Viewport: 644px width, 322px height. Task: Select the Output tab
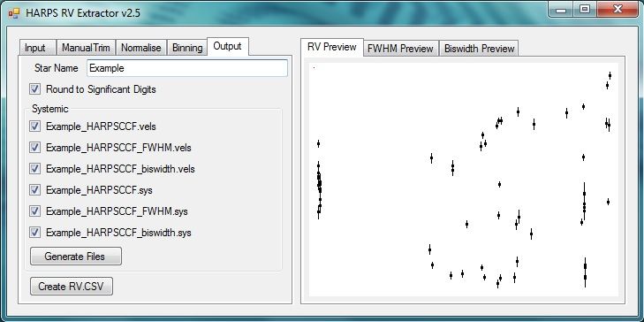[228, 46]
